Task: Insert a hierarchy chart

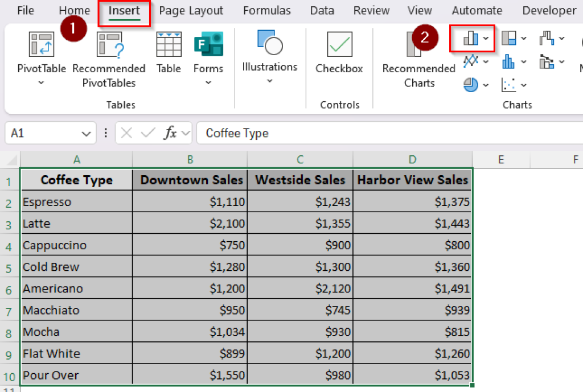Action: tap(508, 38)
